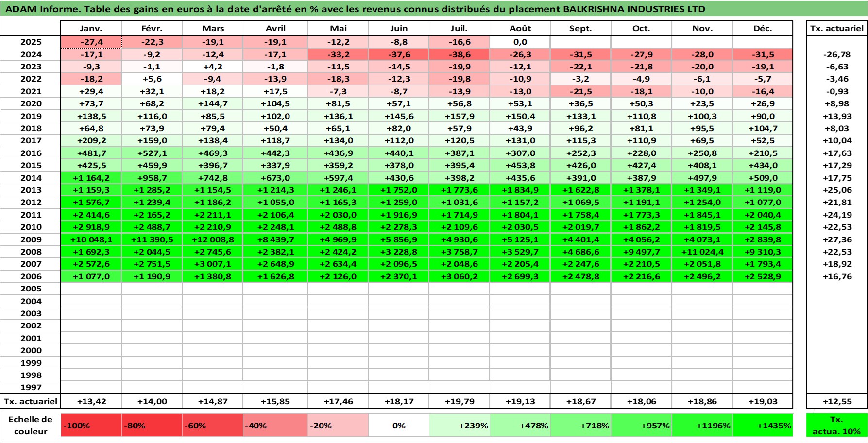Click Juil. actuarial rate +19,79
868x443 pixels.
(459, 401)
